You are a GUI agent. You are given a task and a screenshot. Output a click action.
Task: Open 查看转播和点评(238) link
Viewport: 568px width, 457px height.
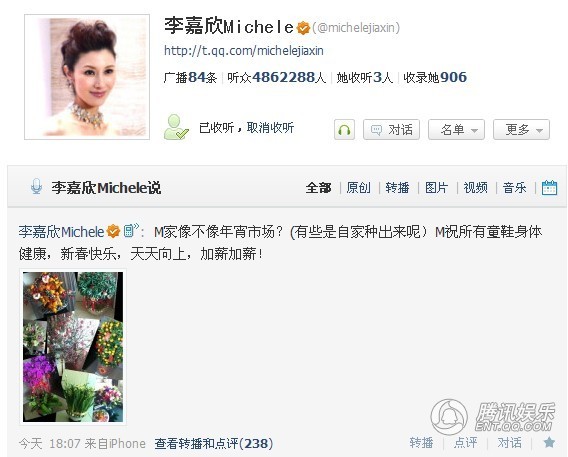[x=214, y=443]
